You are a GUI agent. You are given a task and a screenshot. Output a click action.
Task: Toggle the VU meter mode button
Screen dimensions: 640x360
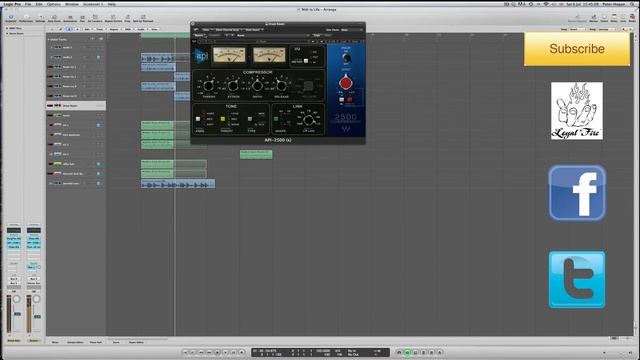(306, 61)
